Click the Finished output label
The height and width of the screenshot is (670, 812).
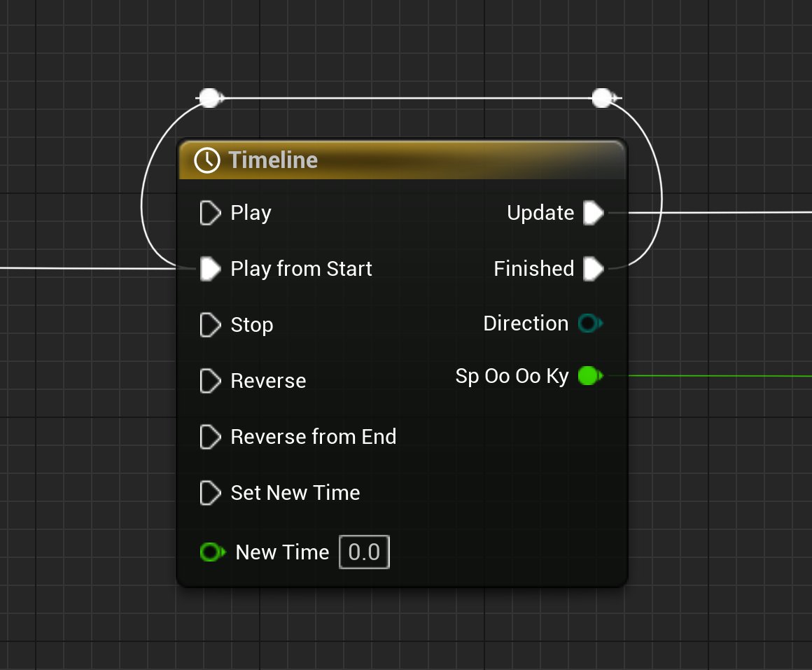coord(534,269)
